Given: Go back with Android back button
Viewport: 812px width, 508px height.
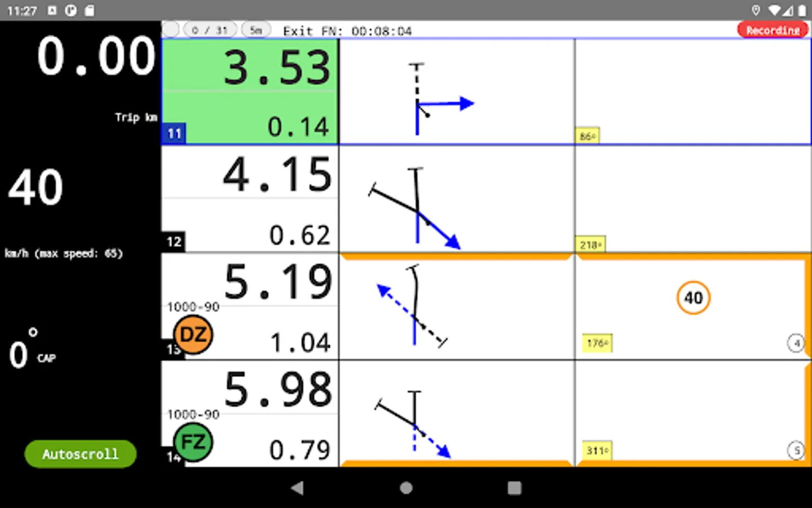Looking at the screenshot, I should (297, 488).
